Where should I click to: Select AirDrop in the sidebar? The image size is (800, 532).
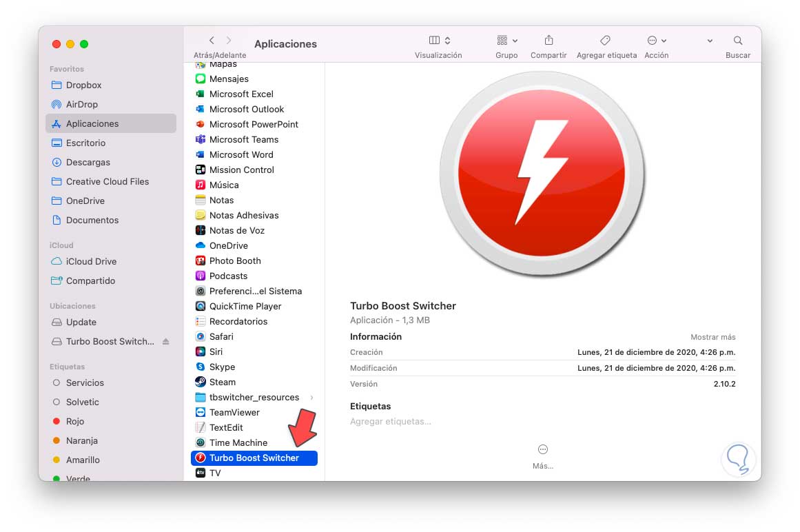point(111,104)
